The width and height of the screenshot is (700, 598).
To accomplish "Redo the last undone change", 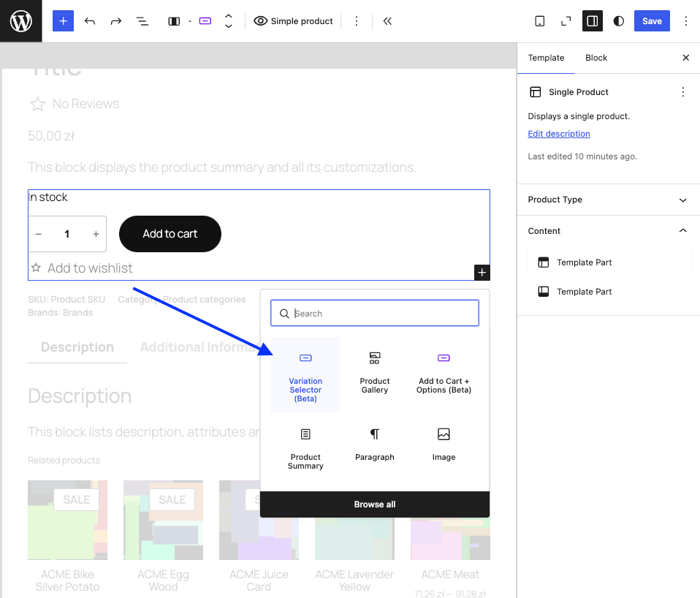I will (x=116, y=21).
